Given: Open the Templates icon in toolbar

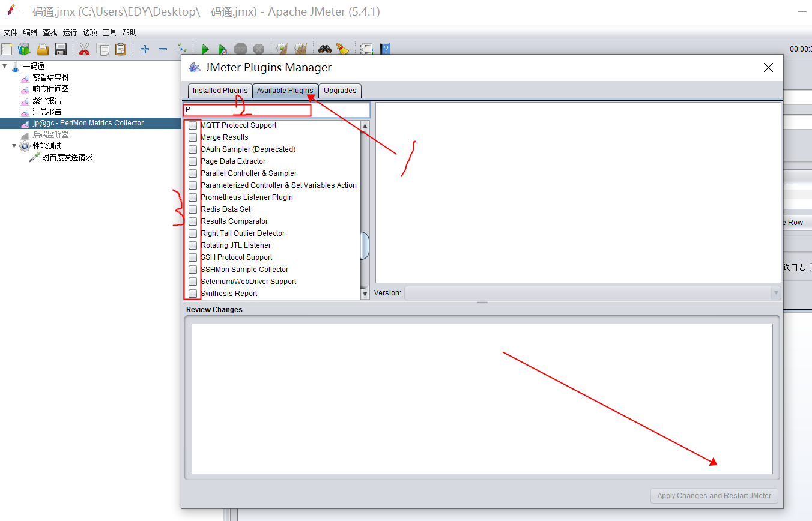Looking at the screenshot, I should pos(24,49).
